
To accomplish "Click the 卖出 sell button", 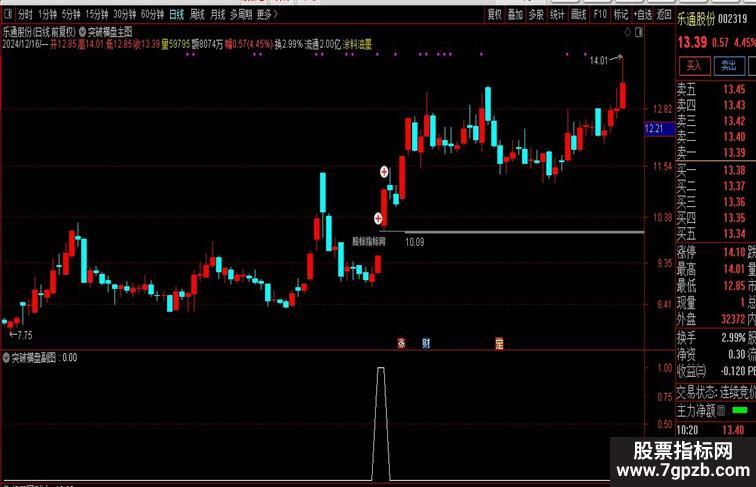I will [x=729, y=66].
